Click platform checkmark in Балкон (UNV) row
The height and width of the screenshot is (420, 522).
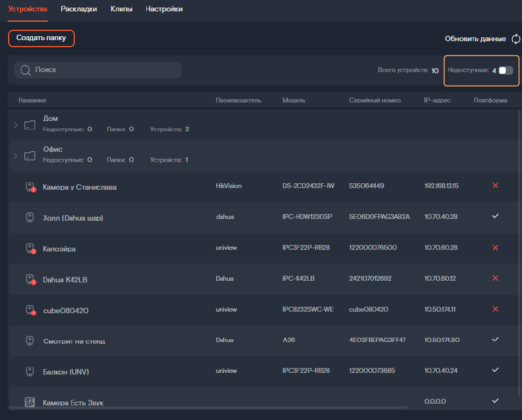[x=495, y=370]
